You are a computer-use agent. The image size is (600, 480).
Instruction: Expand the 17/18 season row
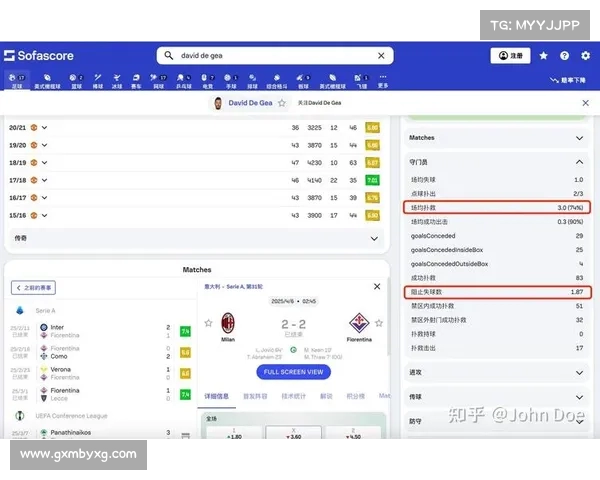44,180
